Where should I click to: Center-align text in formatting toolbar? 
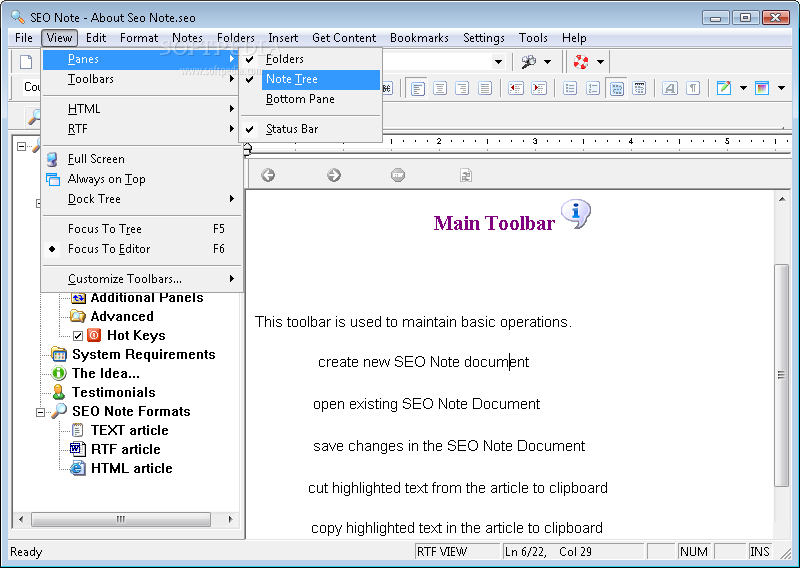(440, 88)
